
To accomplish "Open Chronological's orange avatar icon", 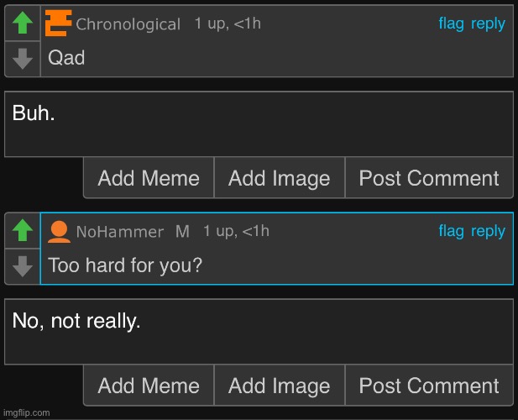I will (59, 23).
